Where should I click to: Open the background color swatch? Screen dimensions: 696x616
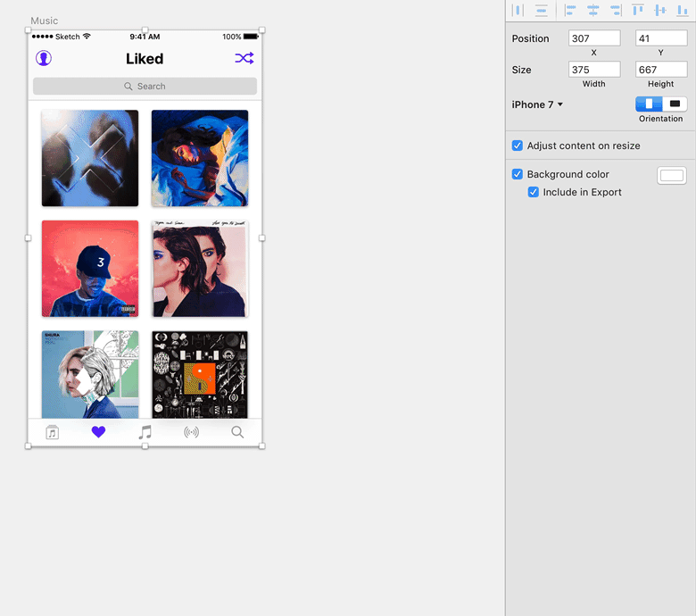(x=672, y=176)
